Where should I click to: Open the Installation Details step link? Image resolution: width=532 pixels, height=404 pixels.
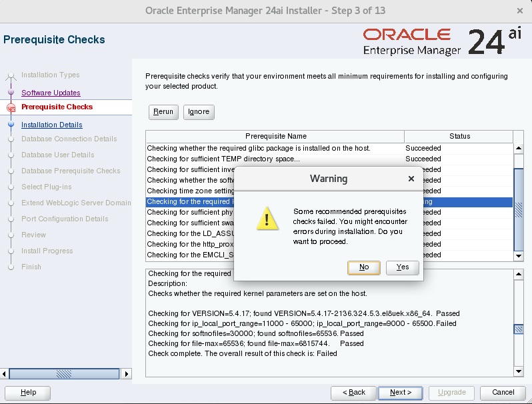point(52,125)
